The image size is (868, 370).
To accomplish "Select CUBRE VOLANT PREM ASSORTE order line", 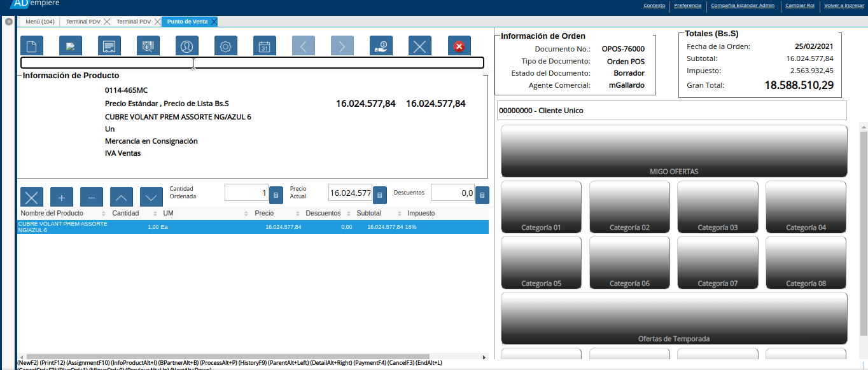I will (253, 227).
